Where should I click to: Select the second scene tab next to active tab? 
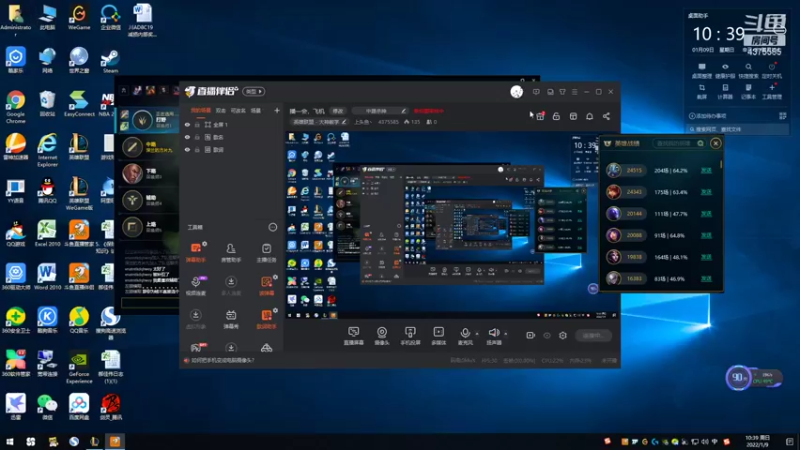coord(220,110)
